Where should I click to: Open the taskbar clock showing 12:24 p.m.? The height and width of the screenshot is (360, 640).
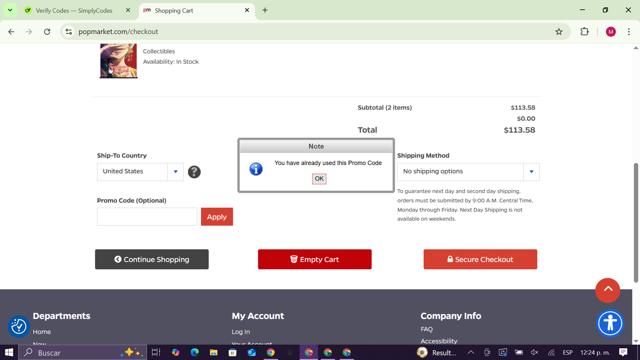click(x=595, y=352)
